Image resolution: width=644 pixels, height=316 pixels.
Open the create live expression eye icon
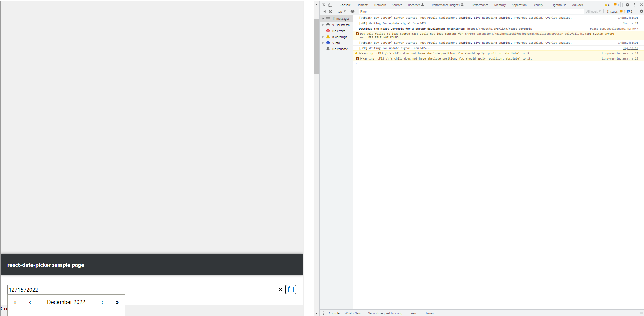pyautogui.click(x=352, y=11)
